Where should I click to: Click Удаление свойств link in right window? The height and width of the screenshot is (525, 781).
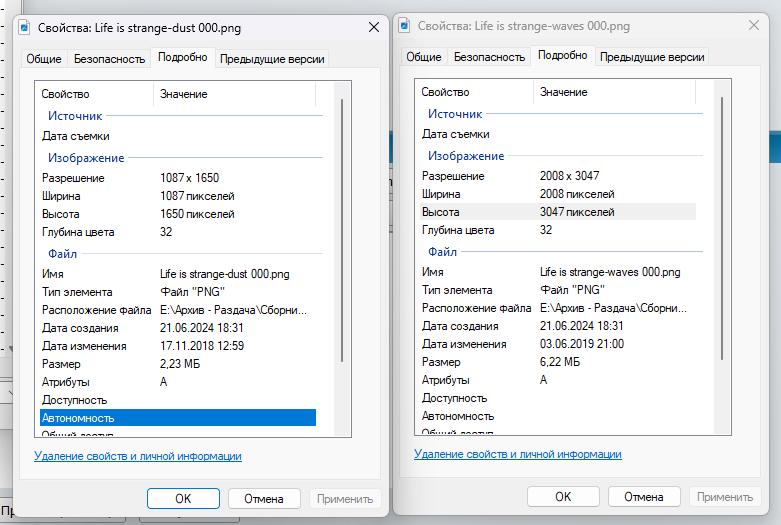[x=518, y=454]
